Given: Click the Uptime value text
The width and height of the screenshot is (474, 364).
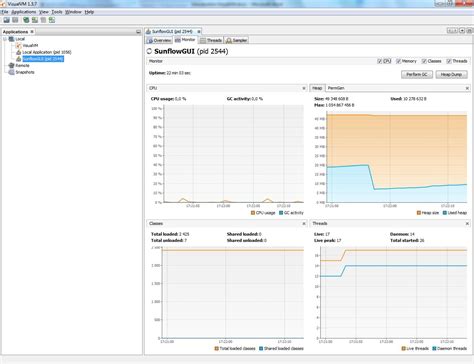Looking at the screenshot, I should pyautogui.click(x=178, y=73).
